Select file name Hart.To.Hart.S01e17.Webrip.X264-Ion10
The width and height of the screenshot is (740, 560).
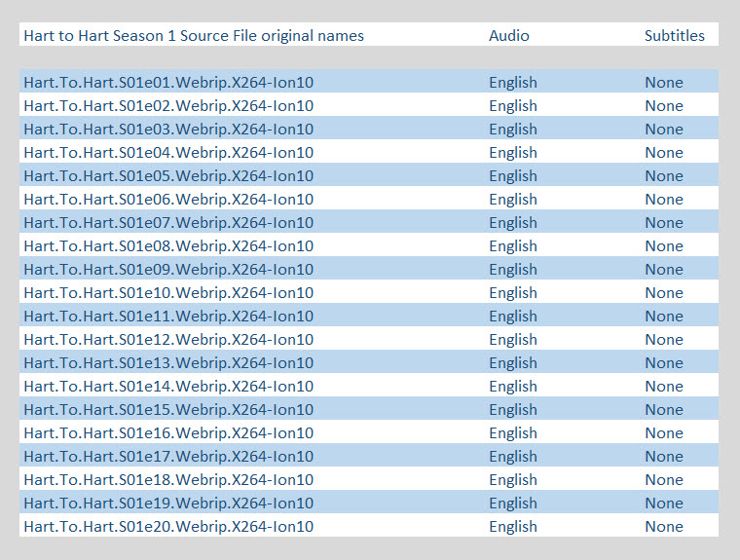coord(168,456)
